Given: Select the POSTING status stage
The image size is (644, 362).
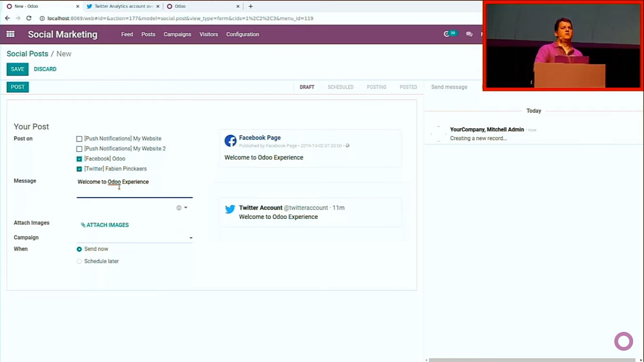Looking at the screenshot, I should coord(377,87).
